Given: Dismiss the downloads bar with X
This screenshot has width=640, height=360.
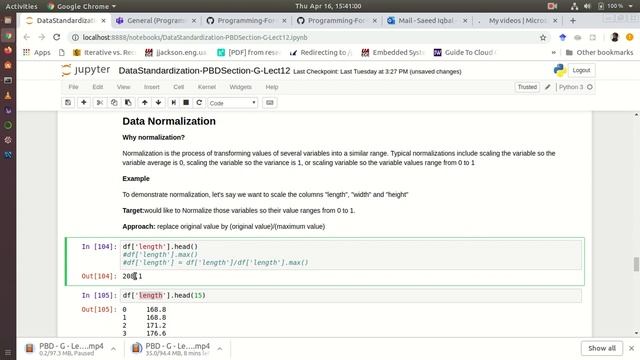Looking at the screenshot, I should pyautogui.click(x=631, y=348).
